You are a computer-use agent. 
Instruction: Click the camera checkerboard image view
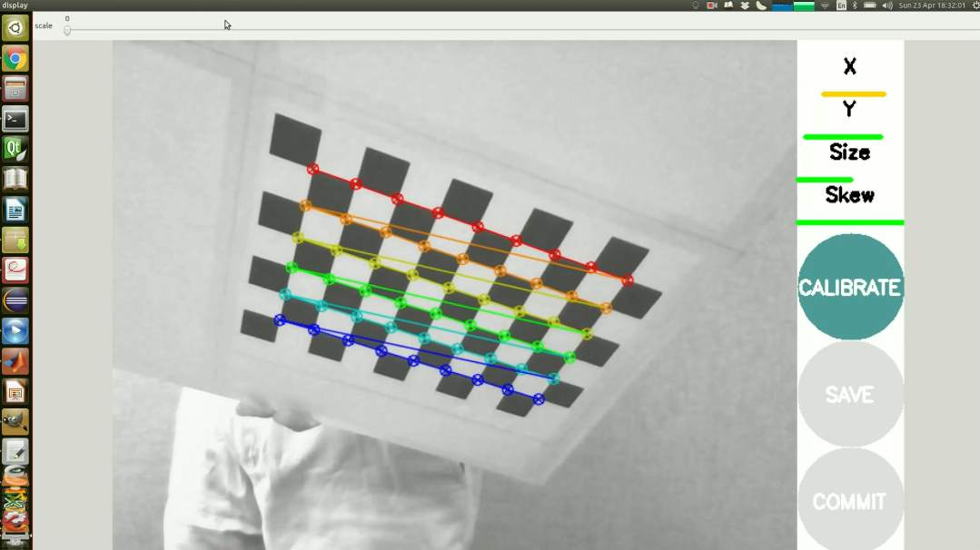[454, 295]
